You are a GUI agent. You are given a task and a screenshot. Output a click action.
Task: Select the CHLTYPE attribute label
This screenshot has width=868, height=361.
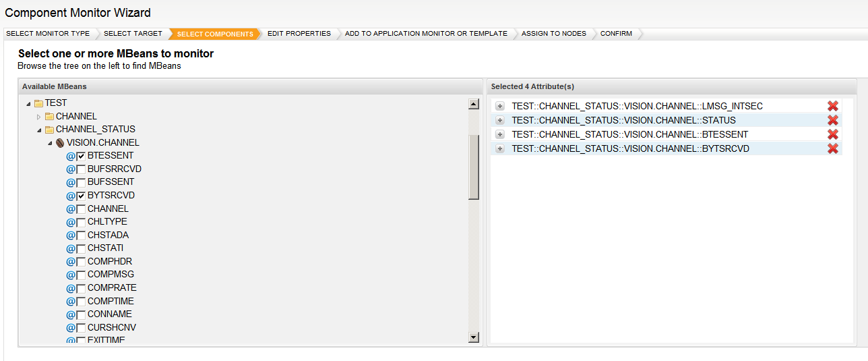107,222
